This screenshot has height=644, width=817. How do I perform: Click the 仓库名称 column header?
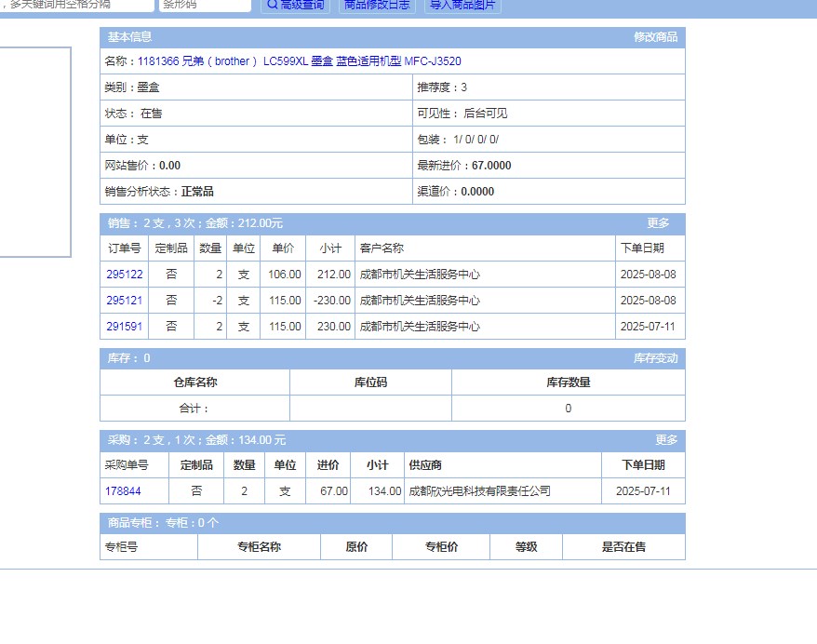(x=195, y=382)
